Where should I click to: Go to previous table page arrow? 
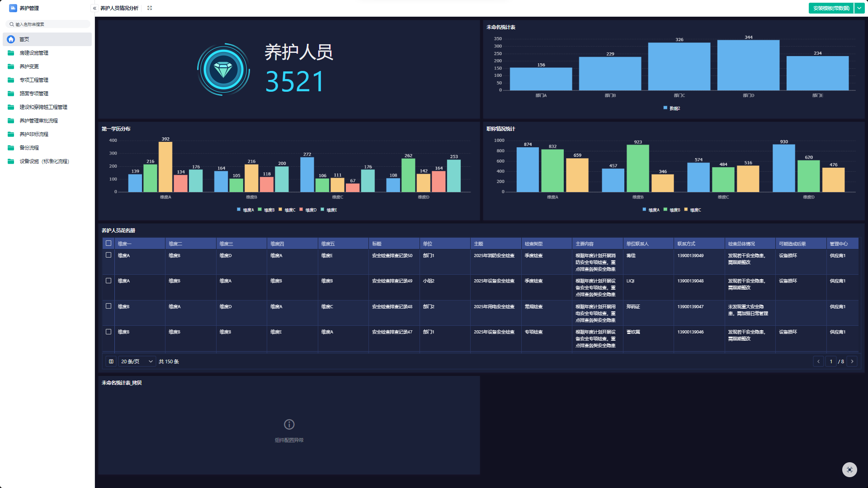pyautogui.click(x=818, y=361)
